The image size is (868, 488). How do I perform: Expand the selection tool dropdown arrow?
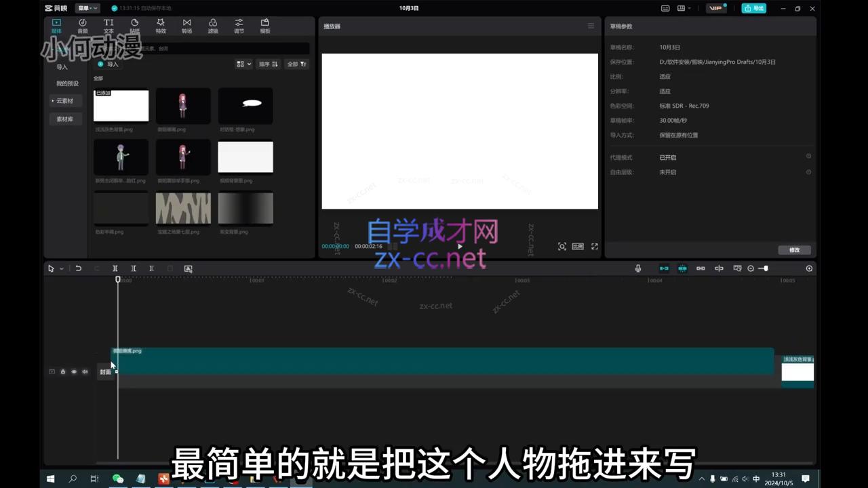coord(61,269)
